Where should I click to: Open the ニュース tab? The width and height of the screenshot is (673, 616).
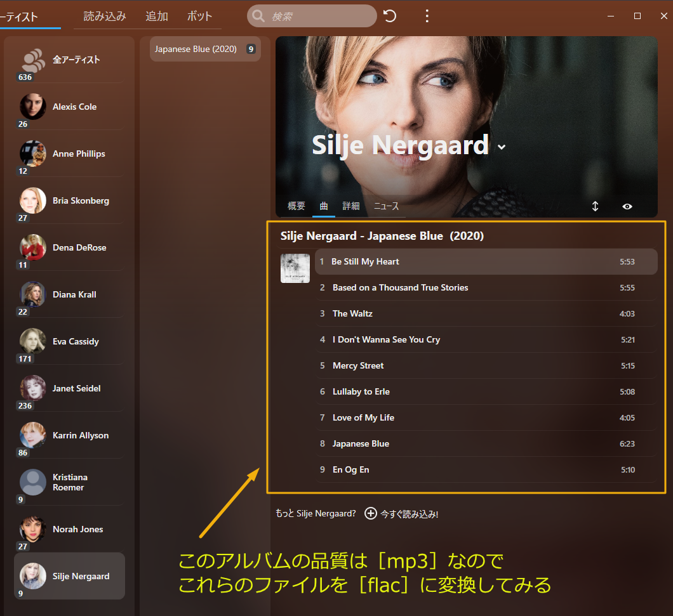click(x=386, y=206)
